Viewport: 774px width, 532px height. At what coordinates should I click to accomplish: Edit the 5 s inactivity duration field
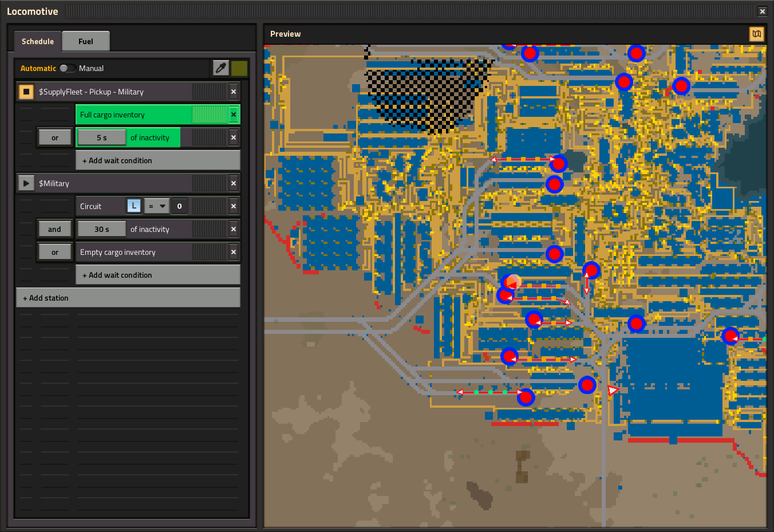101,137
